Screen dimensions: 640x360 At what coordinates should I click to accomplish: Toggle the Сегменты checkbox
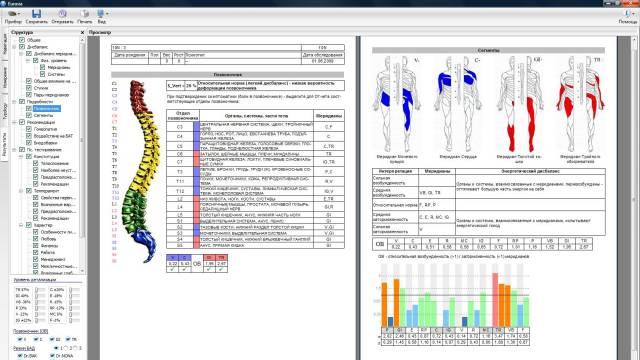click(x=29, y=116)
